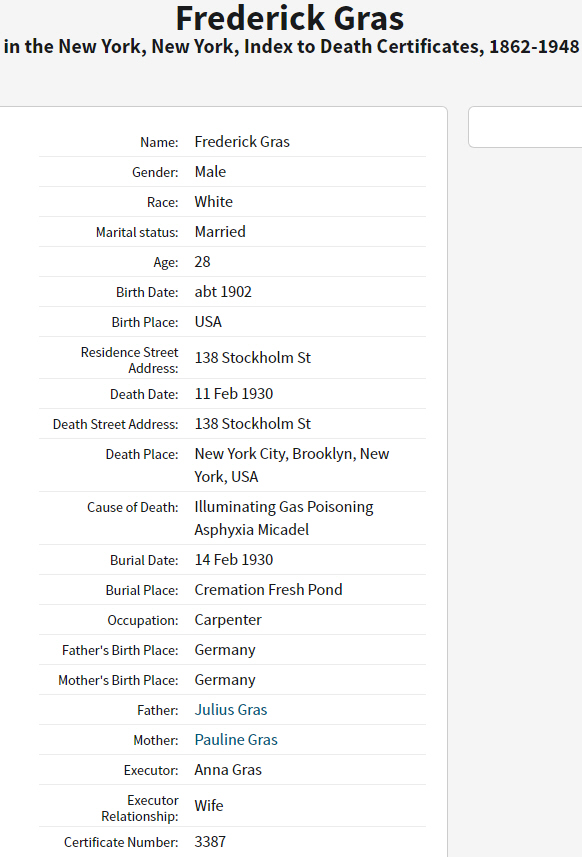Click the Burial Date value 14 Feb 1930
Image resolution: width=582 pixels, height=857 pixels.
[234, 560]
